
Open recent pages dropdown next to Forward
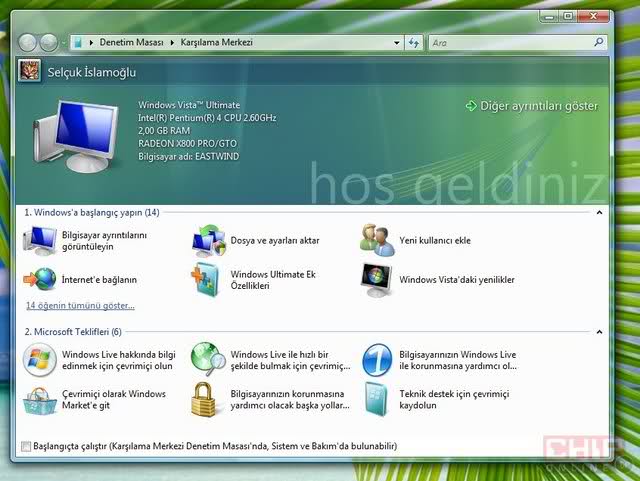[x=63, y=43]
